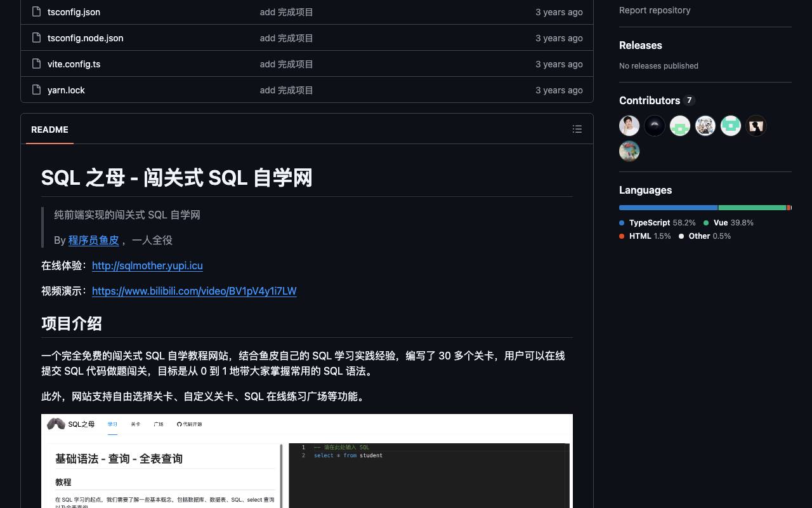Click the Other 0.5% language entry
Viewport: 812px width, 508px height.
pyautogui.click(x=705, y=236)
